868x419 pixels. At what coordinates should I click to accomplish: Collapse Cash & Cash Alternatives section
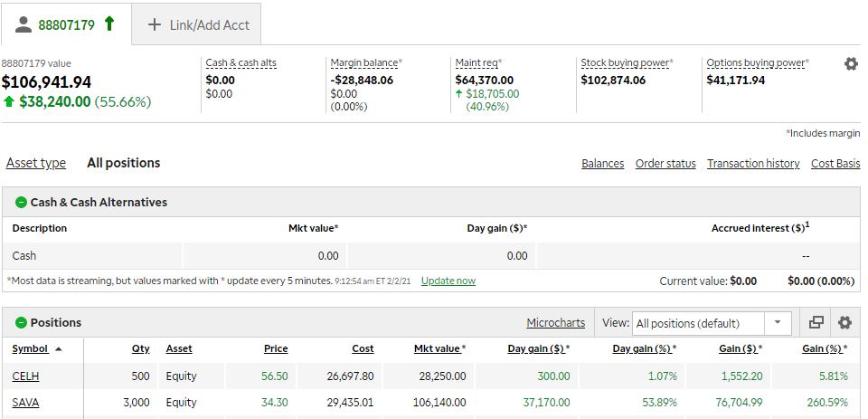pyautogui.click(x=21, y=203)
